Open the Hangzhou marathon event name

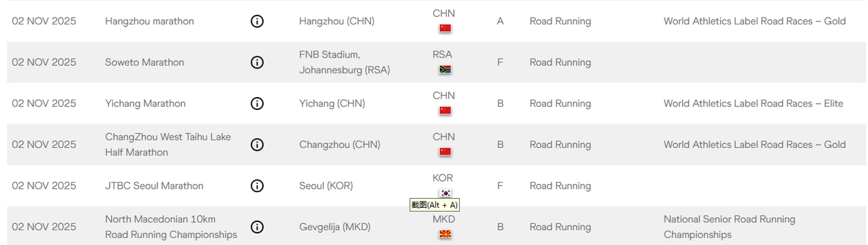(x=149, y=21)
